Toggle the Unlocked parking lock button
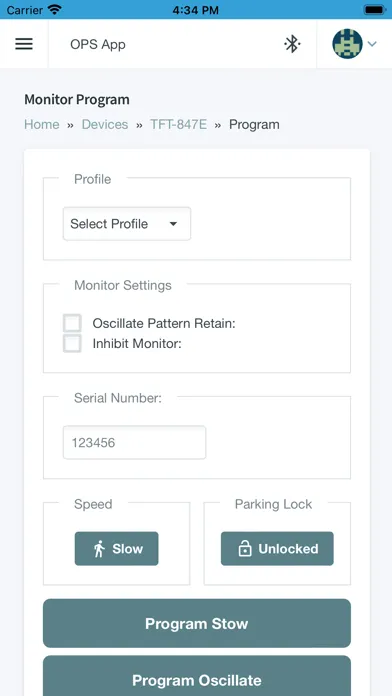Screen dimensions: 392x696 click(277, 549)
